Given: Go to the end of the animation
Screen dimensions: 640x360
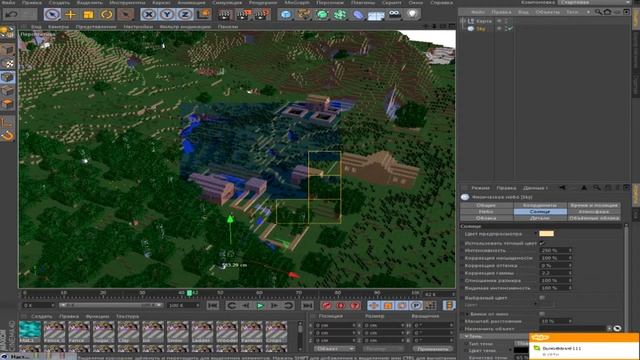Looking at the screenshot, I should pos(307,306).
